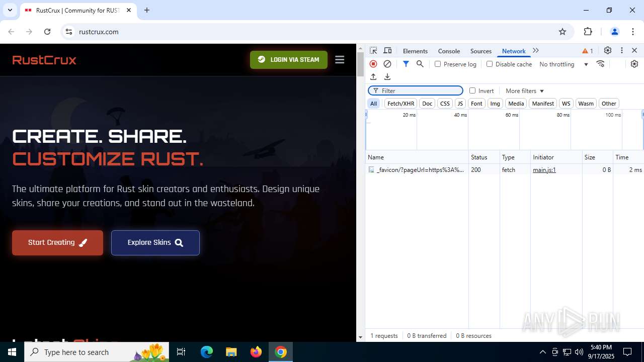Check the Disable cache option
The width and height of the screenshot is (644, 362).
pyautogui.click(x=490, y=64)
